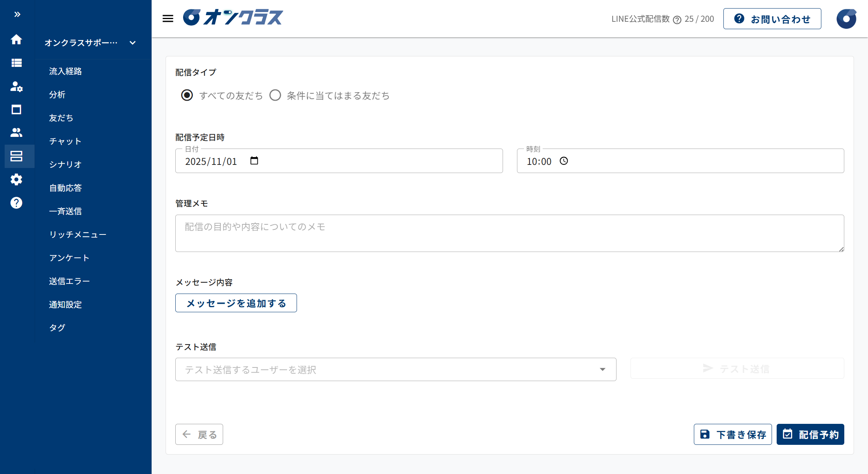Open the 一斉送信 menu item
Image resolution: width=868 pixels, height=474 pixels.
65,211
